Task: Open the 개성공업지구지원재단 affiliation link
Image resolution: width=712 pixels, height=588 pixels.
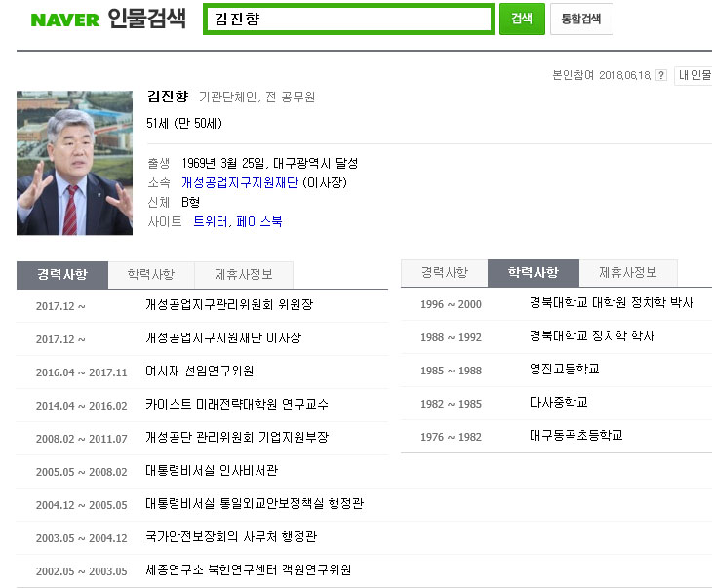Action: pos(240,182)
